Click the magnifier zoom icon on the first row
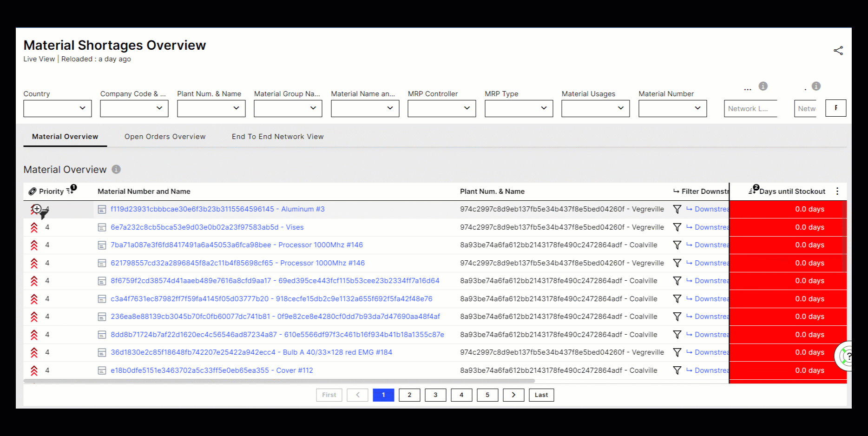868x436 pixels. 37,209
